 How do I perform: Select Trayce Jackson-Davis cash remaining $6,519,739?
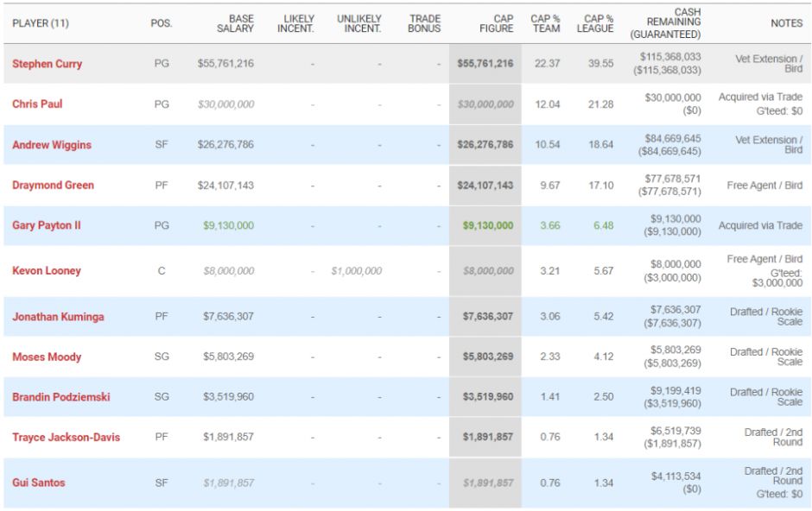click(676, 432)
